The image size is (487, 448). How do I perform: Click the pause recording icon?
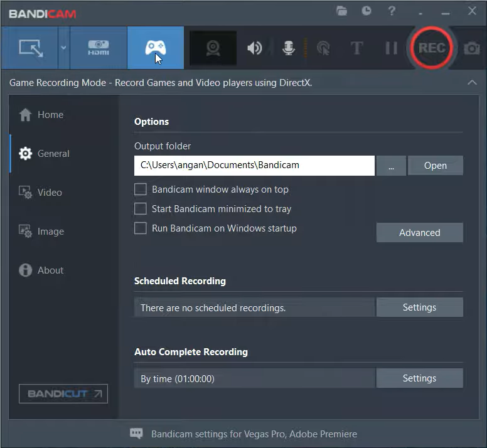pos(391,48)
